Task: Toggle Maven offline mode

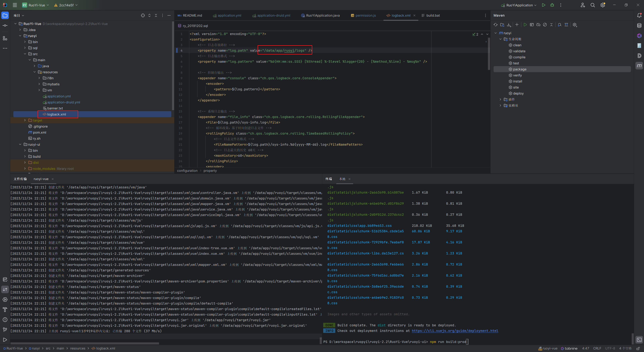Action: click(x=538, y=25)
